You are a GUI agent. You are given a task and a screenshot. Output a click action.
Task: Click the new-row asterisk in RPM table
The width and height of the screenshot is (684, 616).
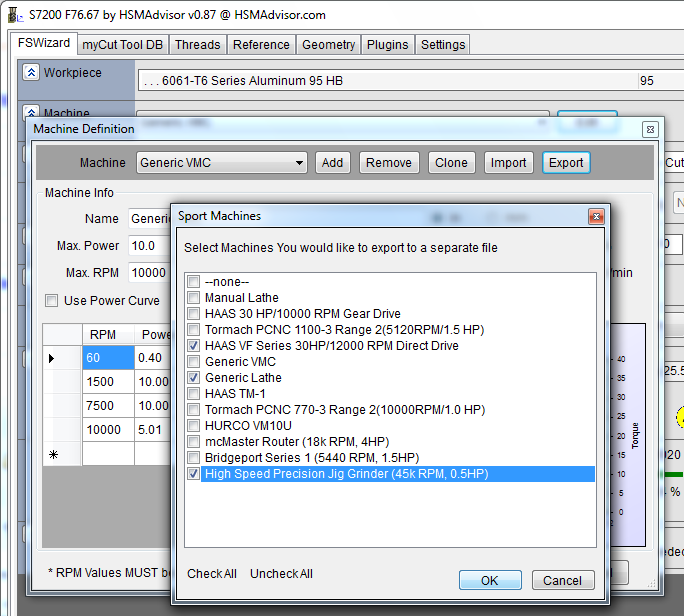click(x=53, y=455)
